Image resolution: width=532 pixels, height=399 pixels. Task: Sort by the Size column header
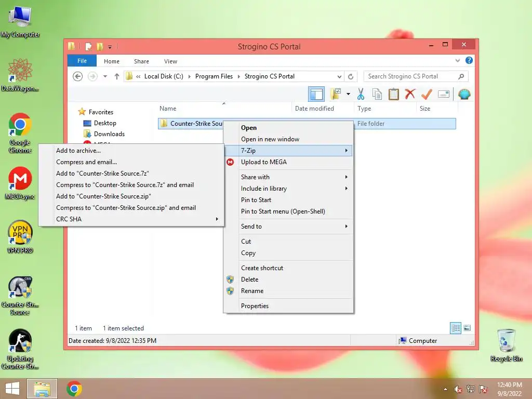pos(437,108)
